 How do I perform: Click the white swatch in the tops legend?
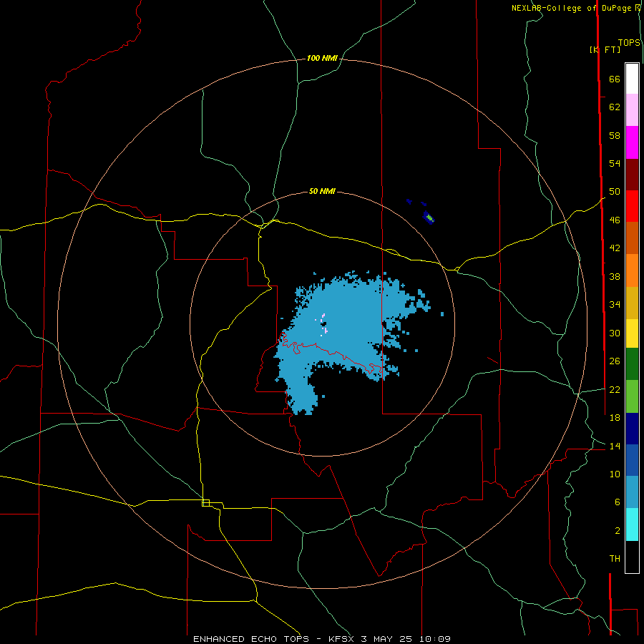pyautogui.click(x=632, y=79)
